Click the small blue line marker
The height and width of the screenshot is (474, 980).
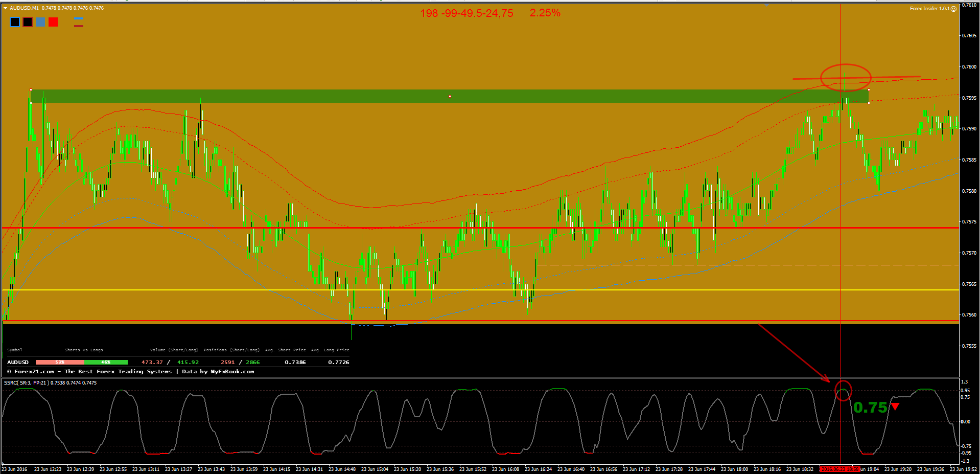click(x=79, y=19)
